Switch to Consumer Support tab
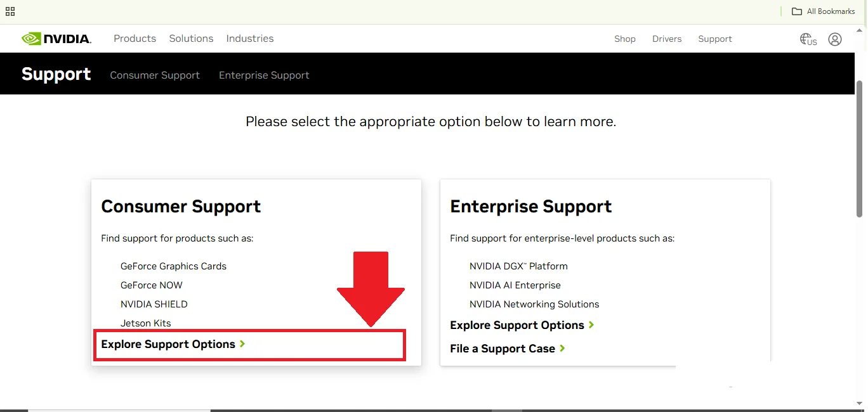This screenshot has height=412, width=868. 155,75
